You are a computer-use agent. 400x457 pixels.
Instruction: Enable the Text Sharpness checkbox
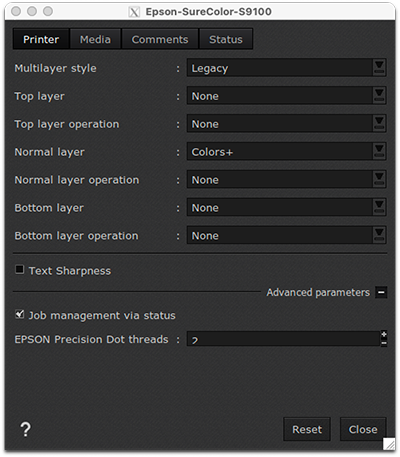click(x=20, y=269)
